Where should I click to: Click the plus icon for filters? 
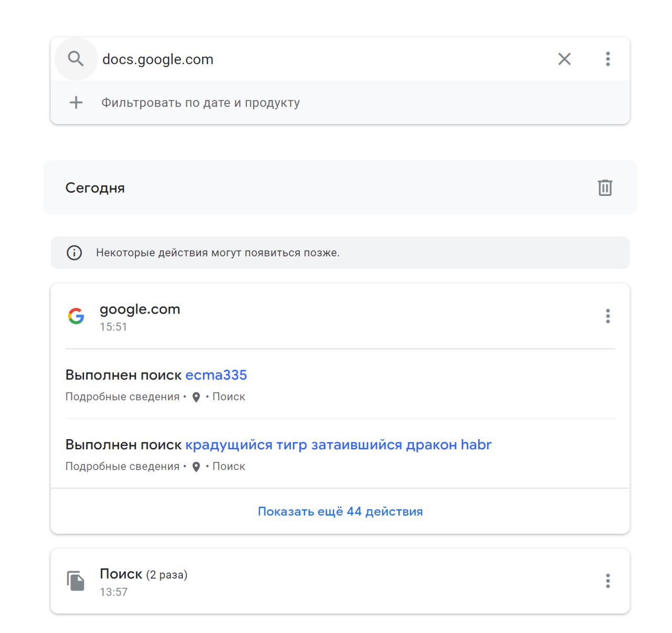coord(76,102)
